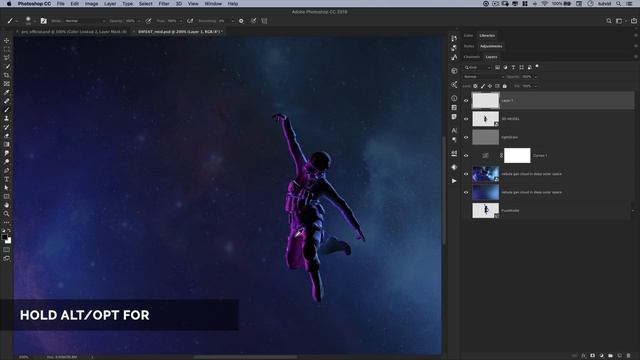Viewport: 640px width, 360px height.
Task: Click the symmetry paint options icon
Action: point(264,21)
